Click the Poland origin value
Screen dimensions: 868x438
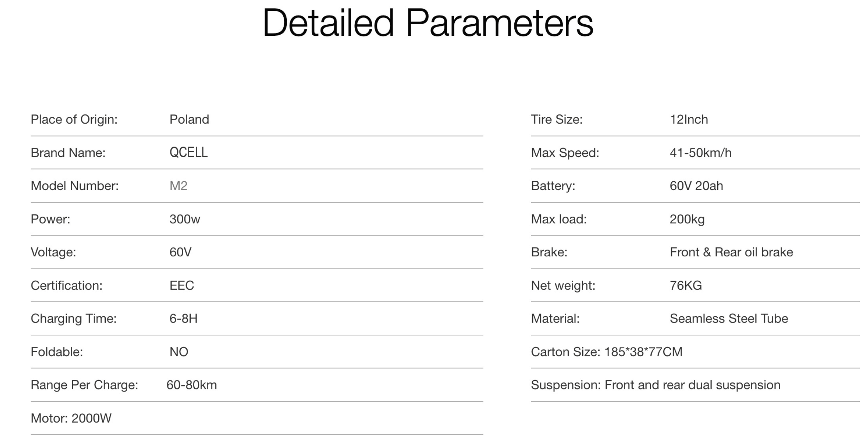pos(189,119)
